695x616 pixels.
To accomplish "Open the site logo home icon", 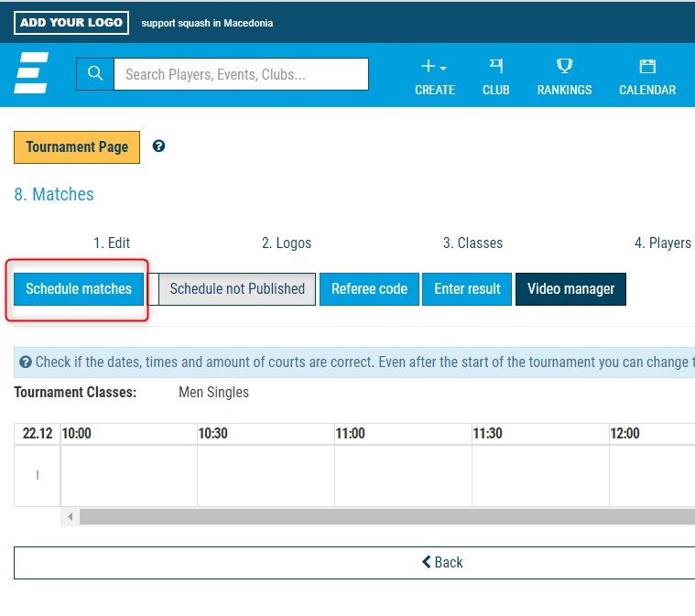I will [31, 73].
